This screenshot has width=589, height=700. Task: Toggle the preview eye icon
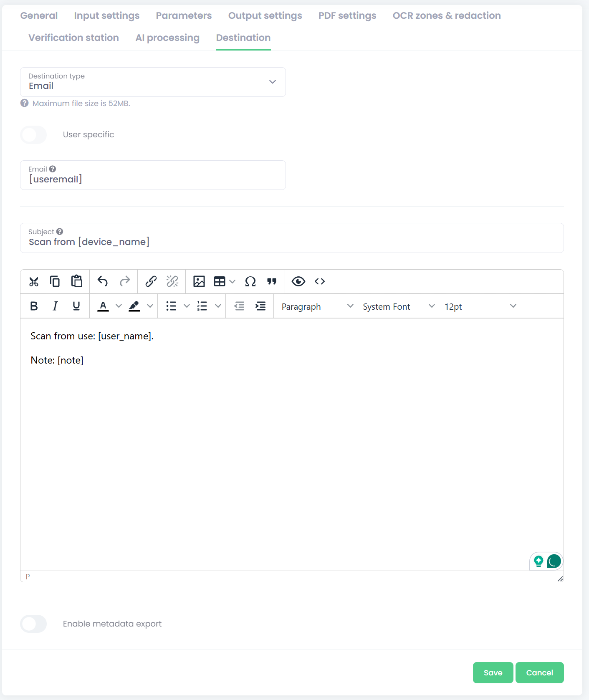pos(298,282)
